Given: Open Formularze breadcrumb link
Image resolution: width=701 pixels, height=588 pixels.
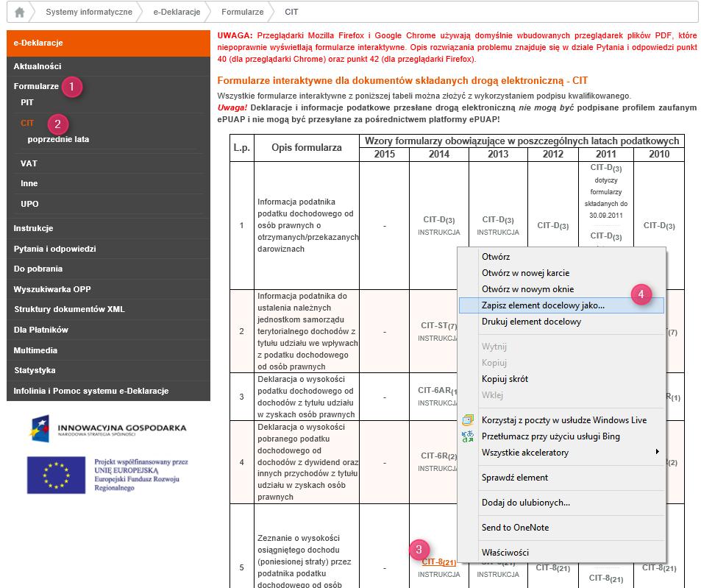Looking at the screenshot, I should (x=242, y=12).
